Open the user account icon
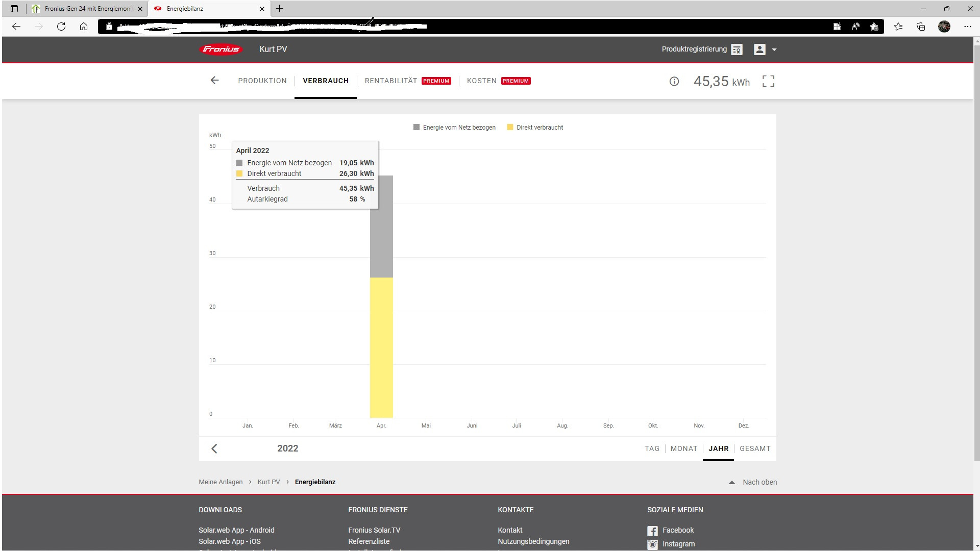Image resolution: width=980 pixels, height=551 pixels. (x=759, y=49)
